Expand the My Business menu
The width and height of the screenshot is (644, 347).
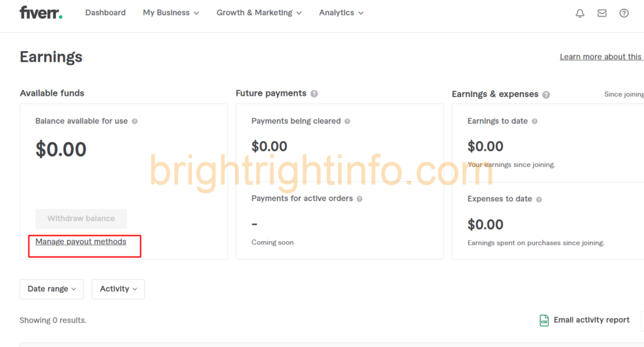click(x=170, y=13)
